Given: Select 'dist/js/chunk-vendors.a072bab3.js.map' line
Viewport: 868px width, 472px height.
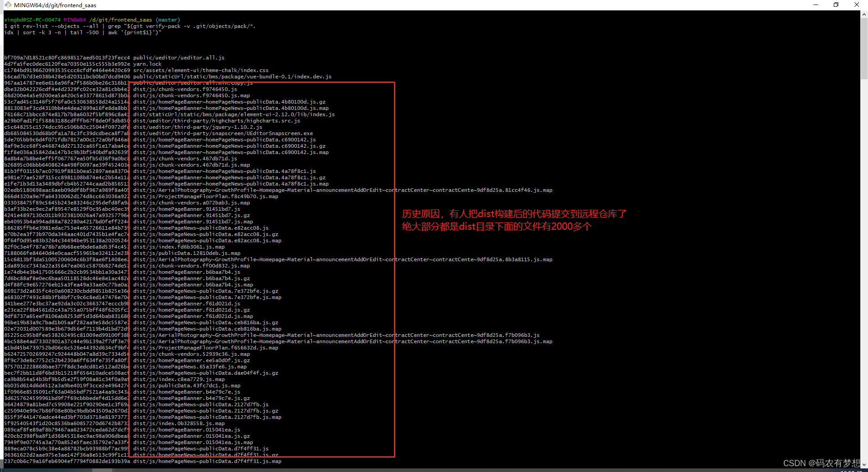Looking at the screenshot, I should pyautogui.click(x=191, y=203).
